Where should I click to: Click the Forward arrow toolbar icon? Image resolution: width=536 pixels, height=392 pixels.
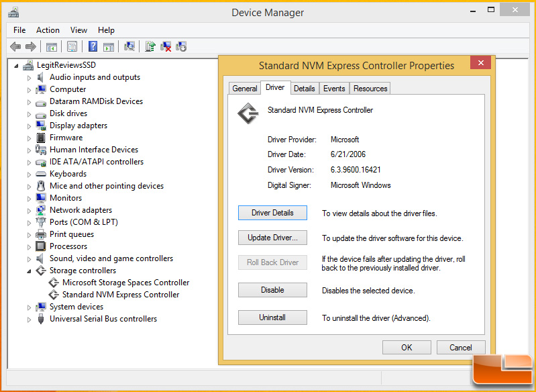[31, 46]
